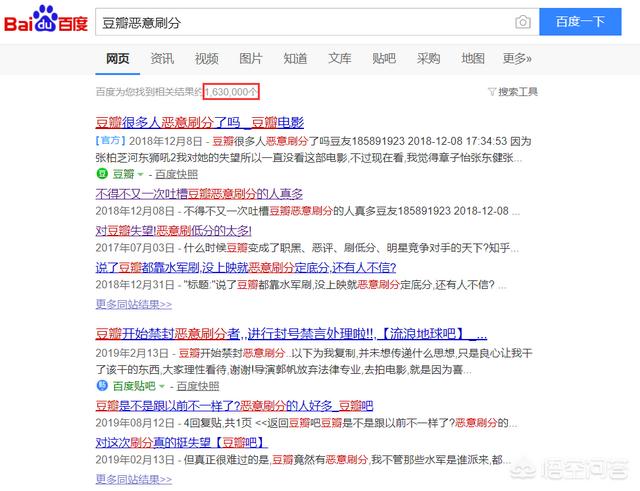The height and width of the screenshot is (491, 640).
Task: Open 百度快照 for the 百度贴吧 result
Action: (198, 386)
